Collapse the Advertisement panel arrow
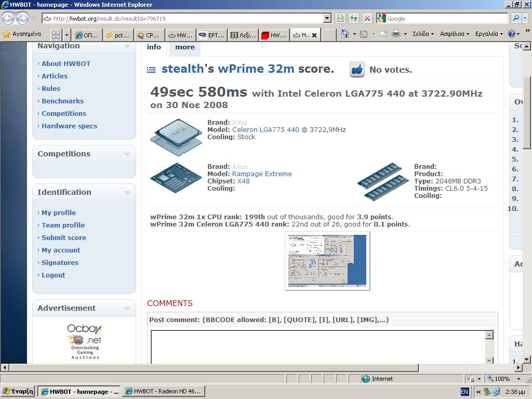This screenshot has width=532, height=399. coord(127,309)
